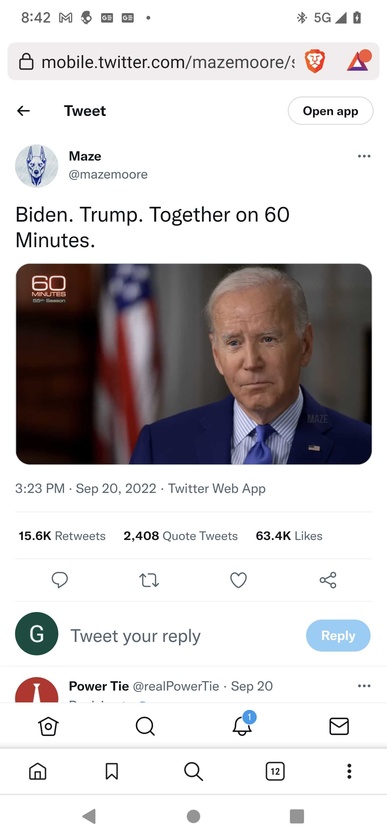Tap the back arrow beside Tweet header
Image resolution: width=387 pixels, height=839 pixels.
tap(23, 111)
